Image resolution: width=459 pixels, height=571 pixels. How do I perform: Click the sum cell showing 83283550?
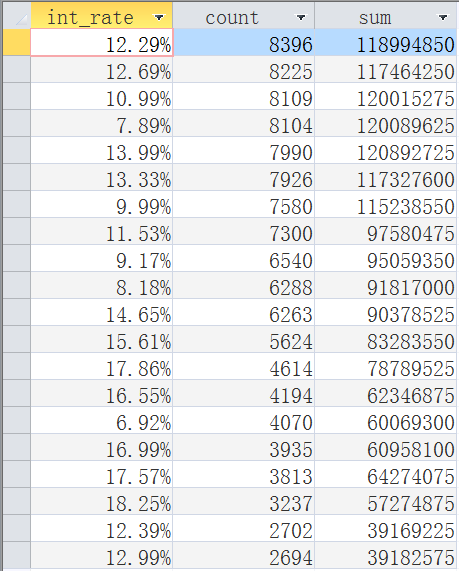(x=386, y=339)
